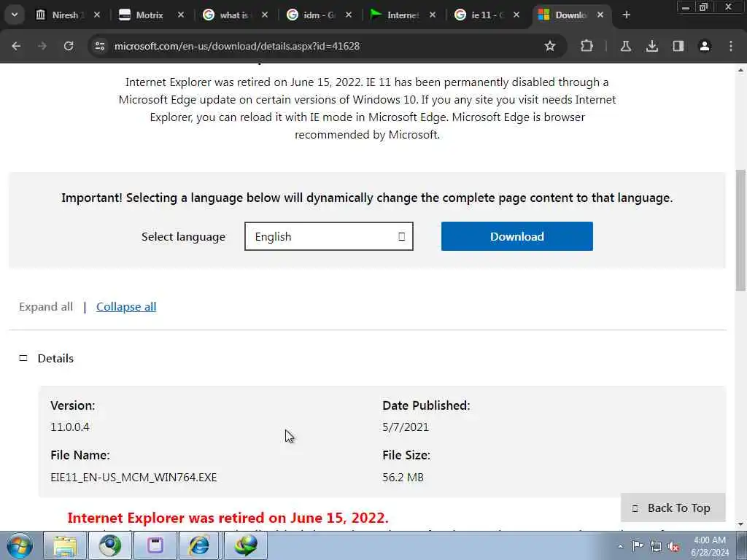Click Expand all

[x=46, y=307]
